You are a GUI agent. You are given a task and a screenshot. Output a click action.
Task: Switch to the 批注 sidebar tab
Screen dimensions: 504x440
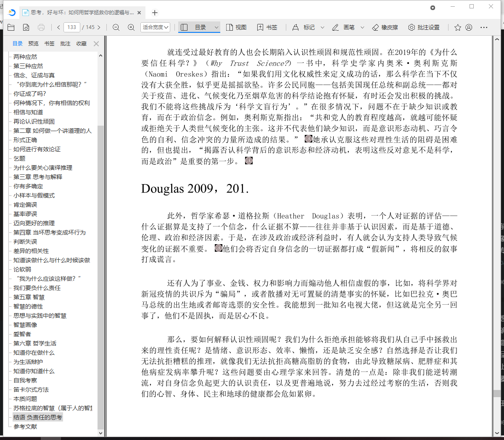click(65, 44)
